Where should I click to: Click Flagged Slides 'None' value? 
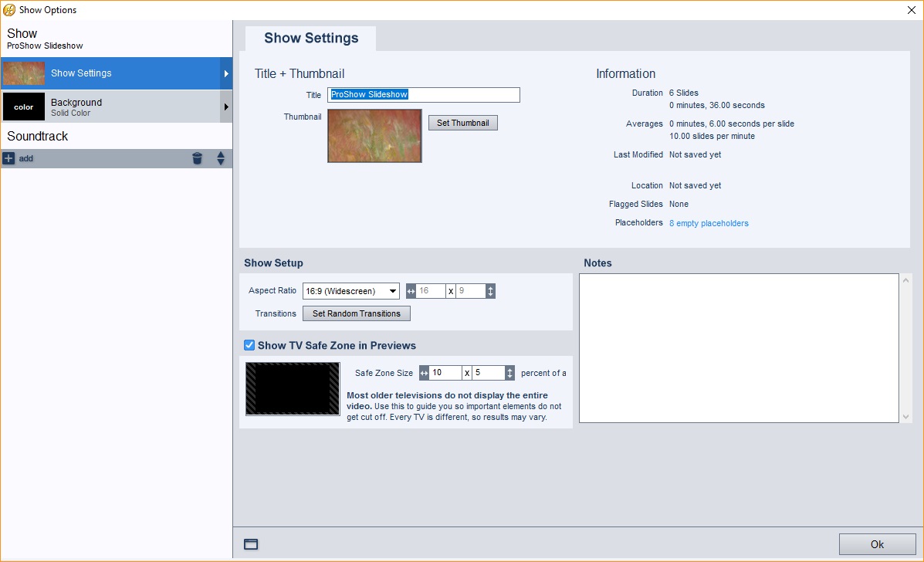[679, 204]
